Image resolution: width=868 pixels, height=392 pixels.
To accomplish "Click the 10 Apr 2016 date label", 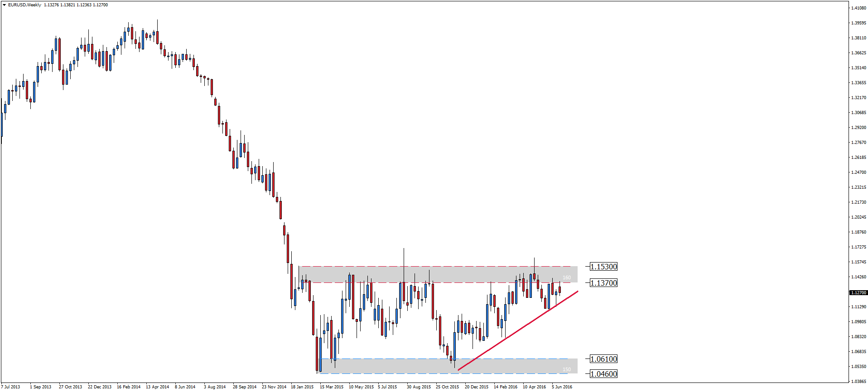I will point(534,387).
